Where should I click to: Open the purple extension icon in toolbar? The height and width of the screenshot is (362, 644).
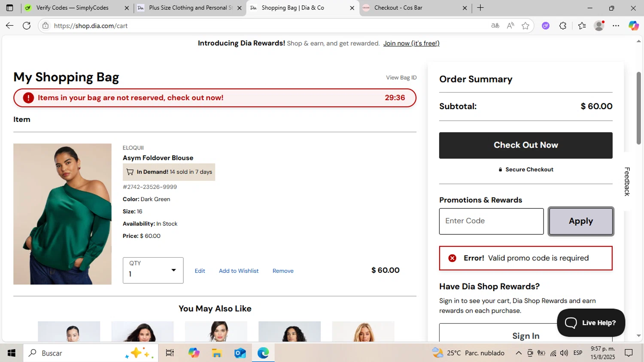[x=546, y=26]
